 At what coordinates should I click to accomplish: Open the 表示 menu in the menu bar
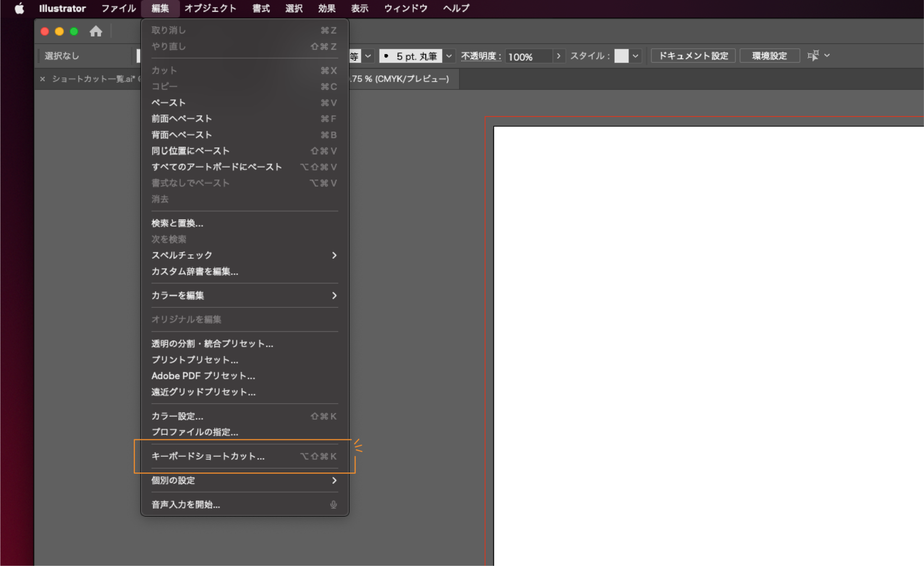click(x=359, y=8)
